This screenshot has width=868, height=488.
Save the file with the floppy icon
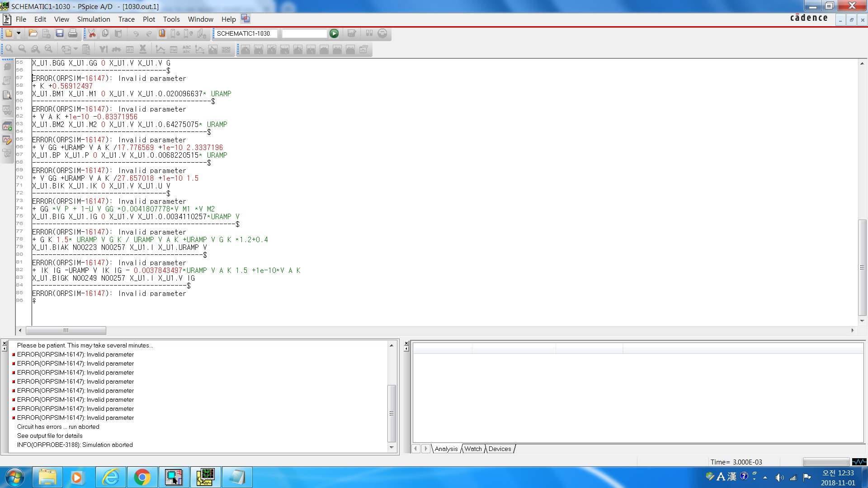[59, 33]
